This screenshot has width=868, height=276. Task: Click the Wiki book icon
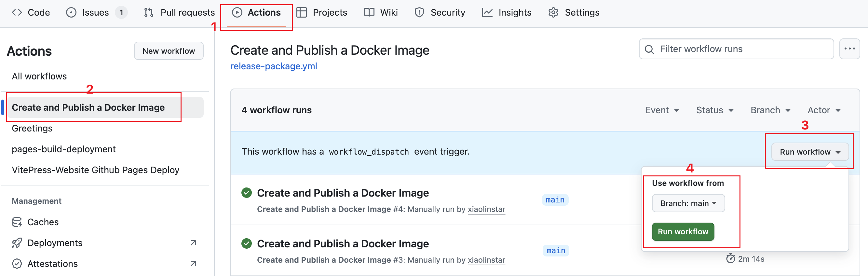pyautogui.click(x=369, y=12)
